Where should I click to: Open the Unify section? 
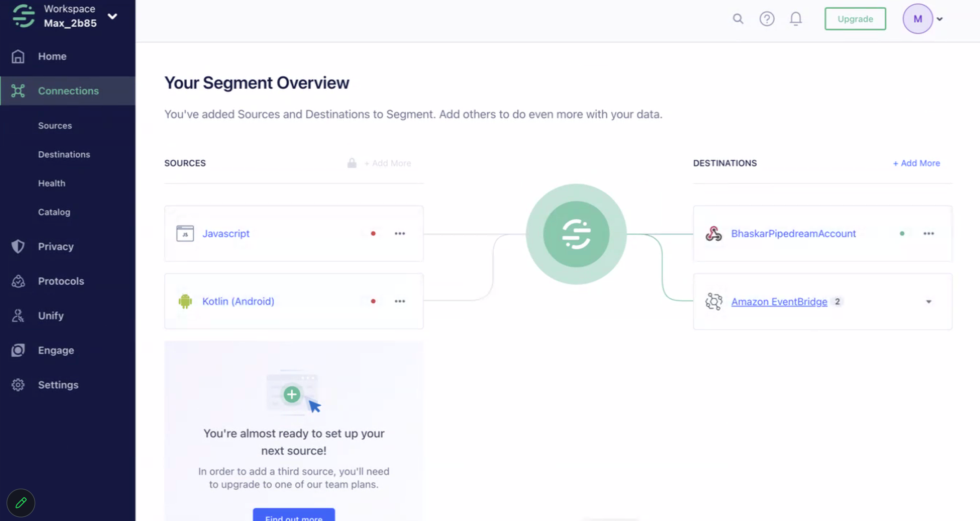click(x=51, y=316)
